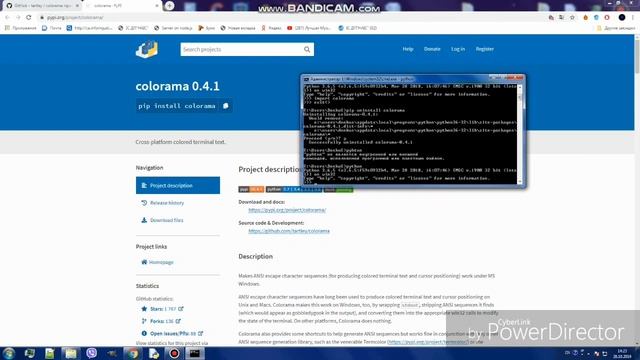Click the first bookmark with grid icon
The image size is (640, 360).
click(20, 28)
